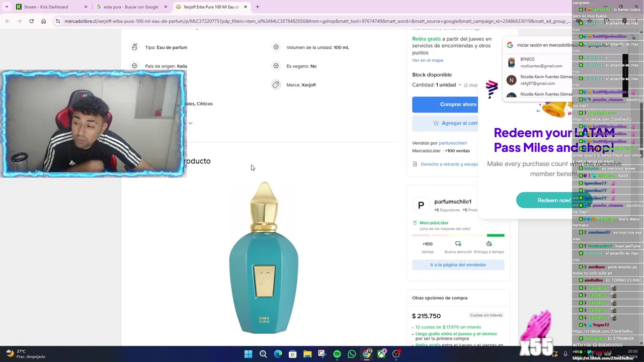Select BYNICO Google account

[538, 62]
